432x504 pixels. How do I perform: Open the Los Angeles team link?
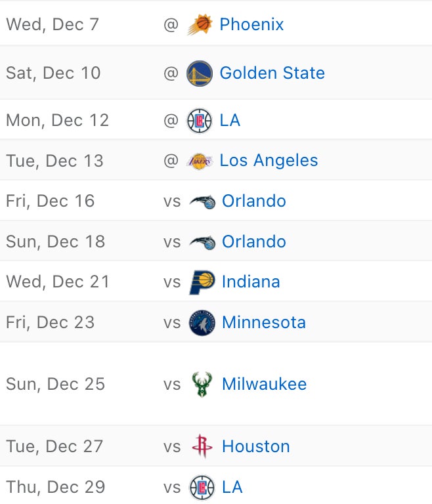coord(269,161)
